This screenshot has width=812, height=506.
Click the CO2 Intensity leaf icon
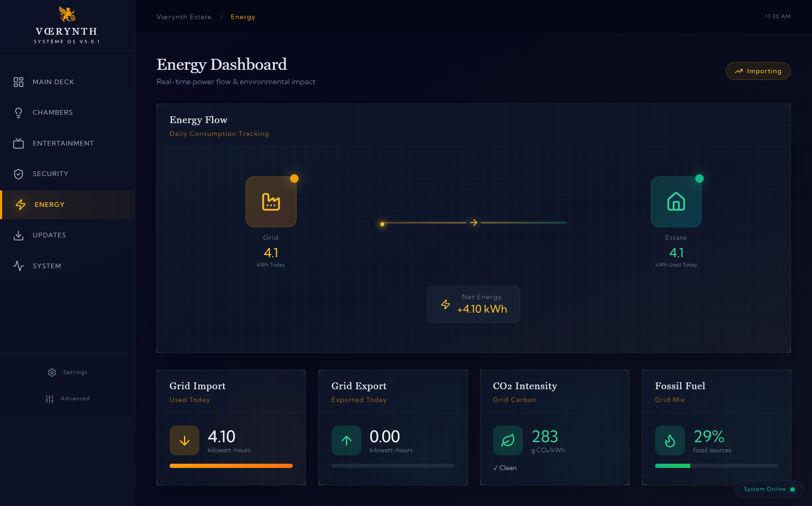[x=508, y=440]
